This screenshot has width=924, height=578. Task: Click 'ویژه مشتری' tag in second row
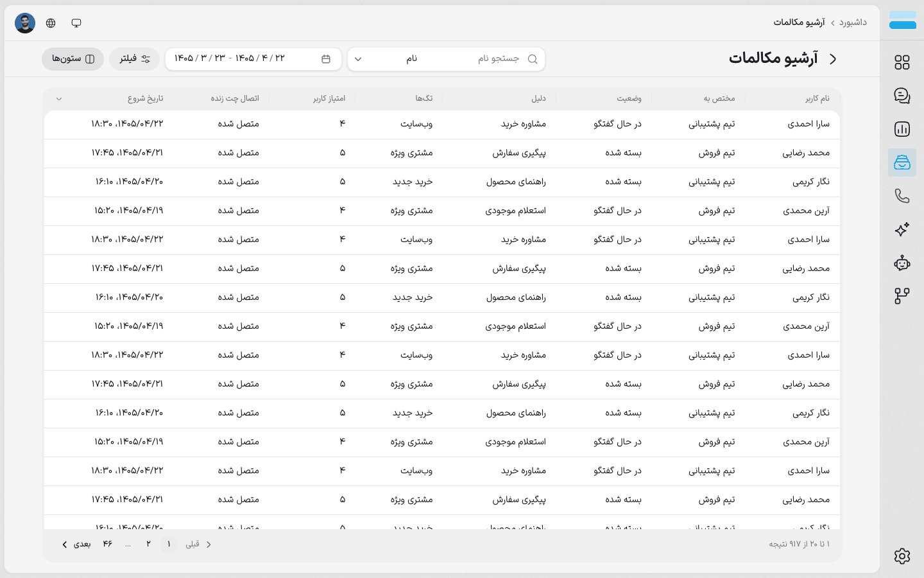(x=411, y=152)
